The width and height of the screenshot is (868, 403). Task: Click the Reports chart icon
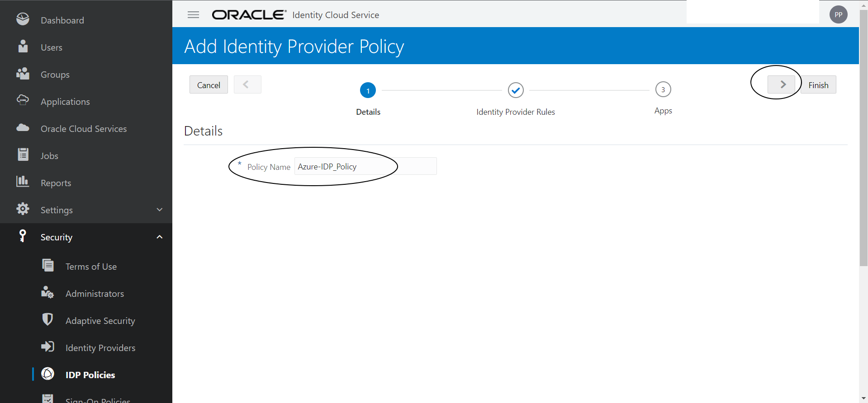coord(23,182)
